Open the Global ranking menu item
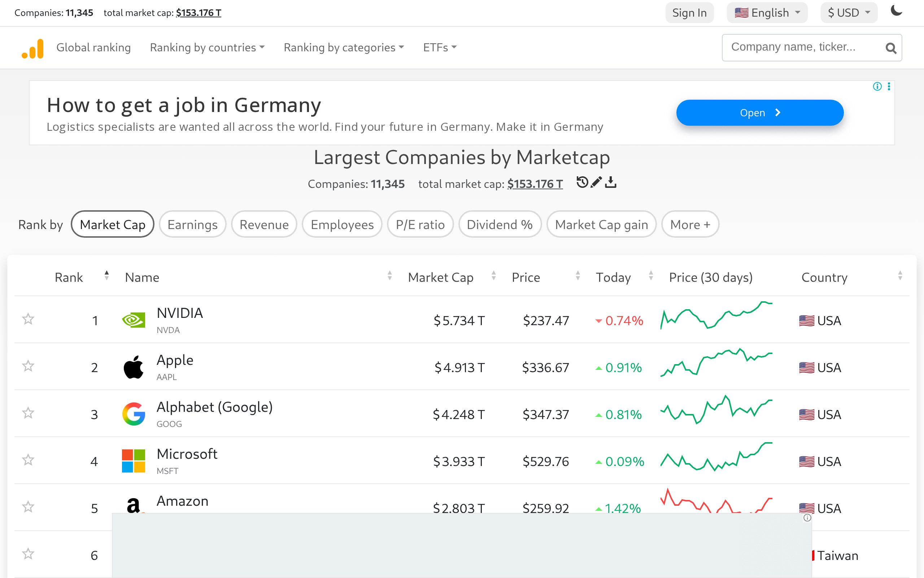Viewport: 924px width, 578px height. coord(93,47)
